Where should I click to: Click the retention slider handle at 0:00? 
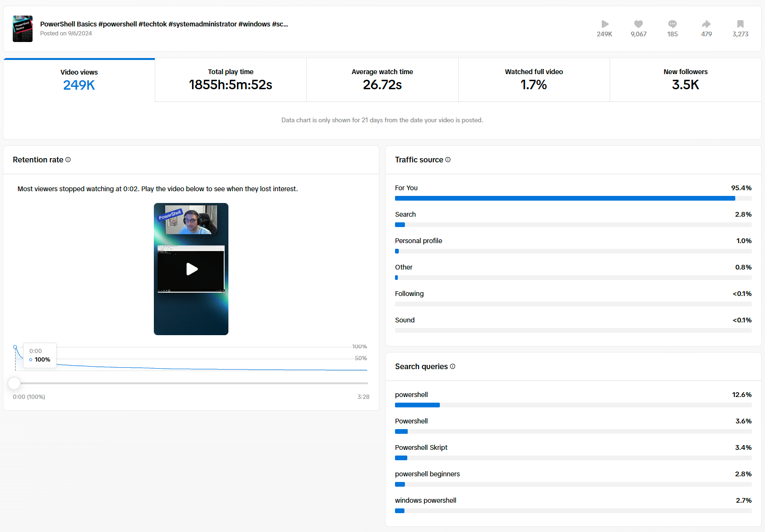15,383
